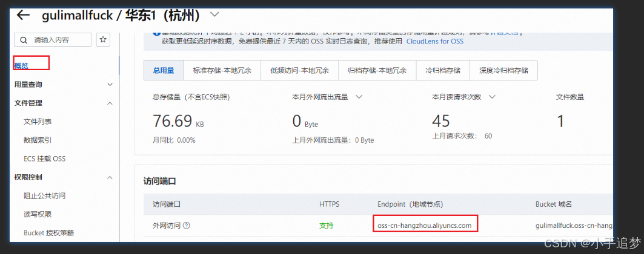Open the 本月外网流出流量 dropdown
Viewport: 644px width, 254px height.
359,97
